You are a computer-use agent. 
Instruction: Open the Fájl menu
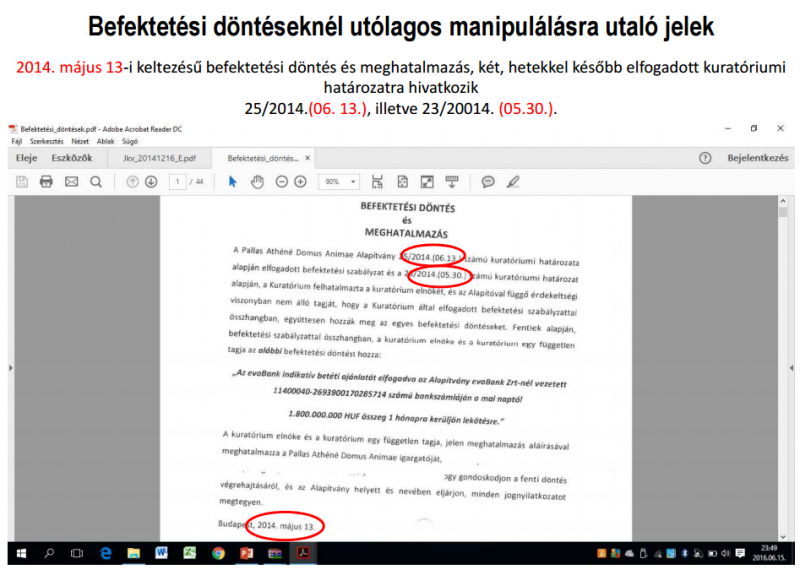[16, 141]
